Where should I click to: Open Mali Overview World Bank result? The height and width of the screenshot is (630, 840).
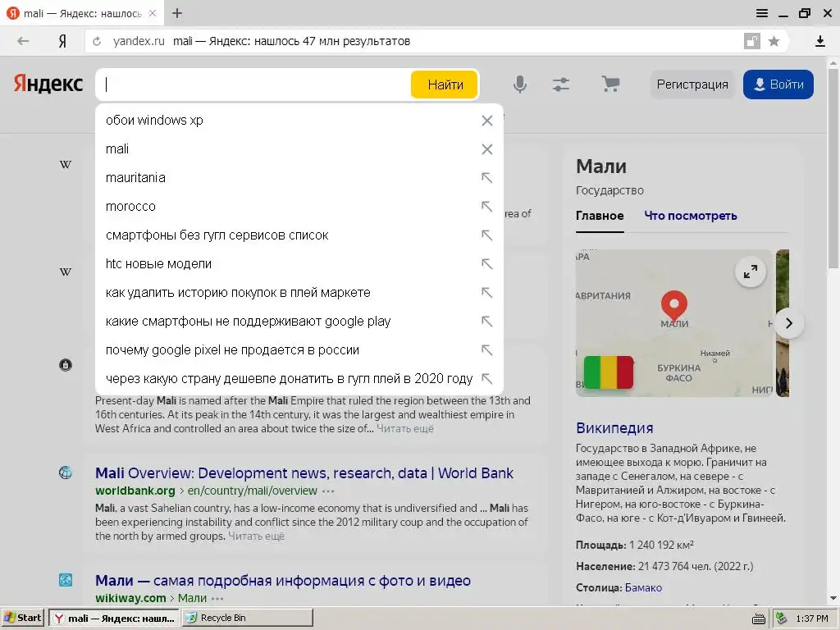(304, 473)
